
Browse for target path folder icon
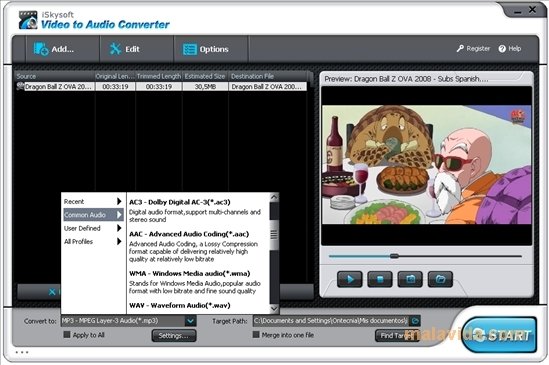pyautogui.click(x=415, y=321)
